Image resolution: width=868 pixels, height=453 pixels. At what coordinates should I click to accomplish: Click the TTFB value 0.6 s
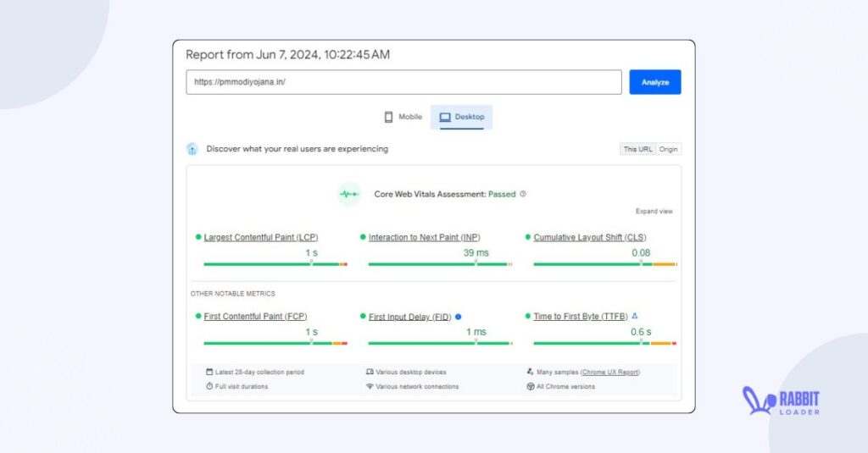click(641, 332)
